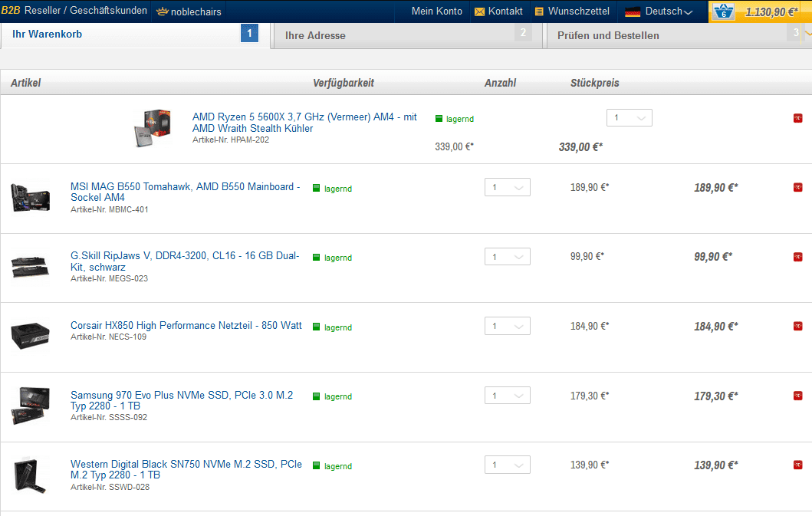The image size is (812, 516).
Task: Delete Western Digital Black SN750 item
Action: [x=797, y=465]
